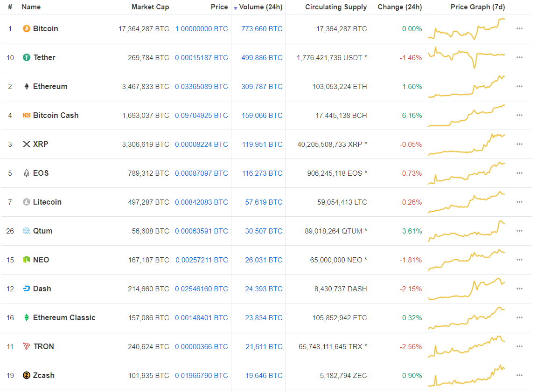Screen dimensions: 544x392
Task: Open more options menu for Zcash row
Action: coord(519,375)
